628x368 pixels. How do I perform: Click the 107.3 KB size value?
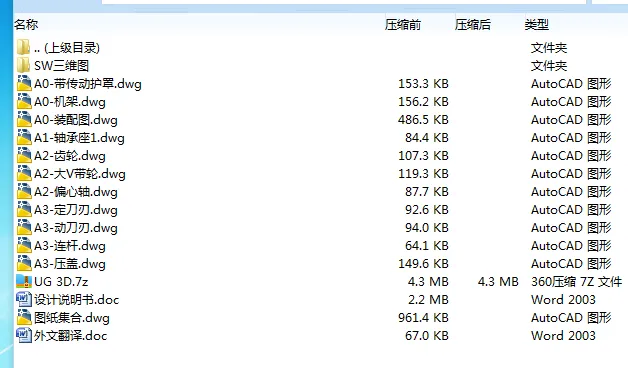point(423,156)
